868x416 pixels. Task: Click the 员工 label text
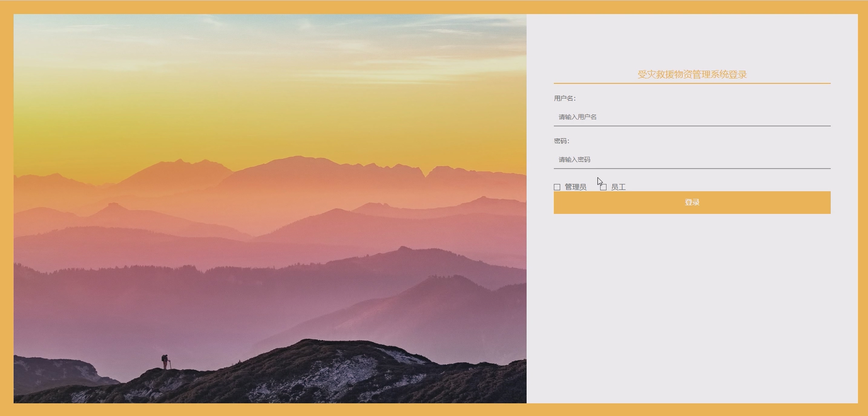click(618, 187)
